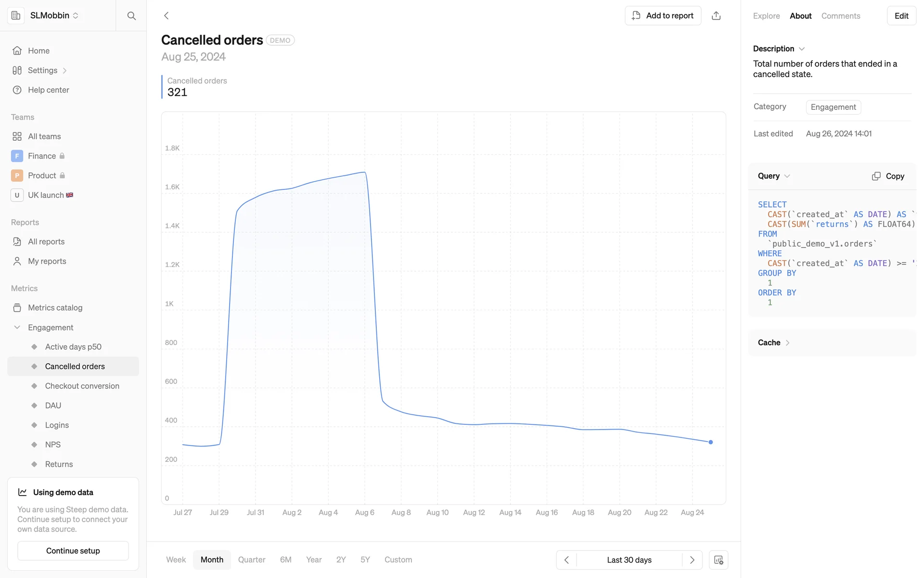Open chart display settings icon
Viewport: 924px width, 578px height.
[x=719, y=560]
